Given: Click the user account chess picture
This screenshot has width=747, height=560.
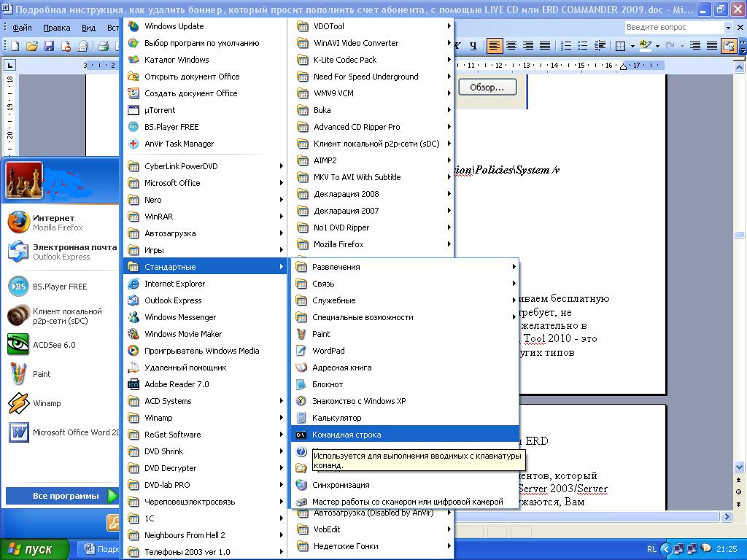Looking at the screenshot, I should click(x=24, y=180).
